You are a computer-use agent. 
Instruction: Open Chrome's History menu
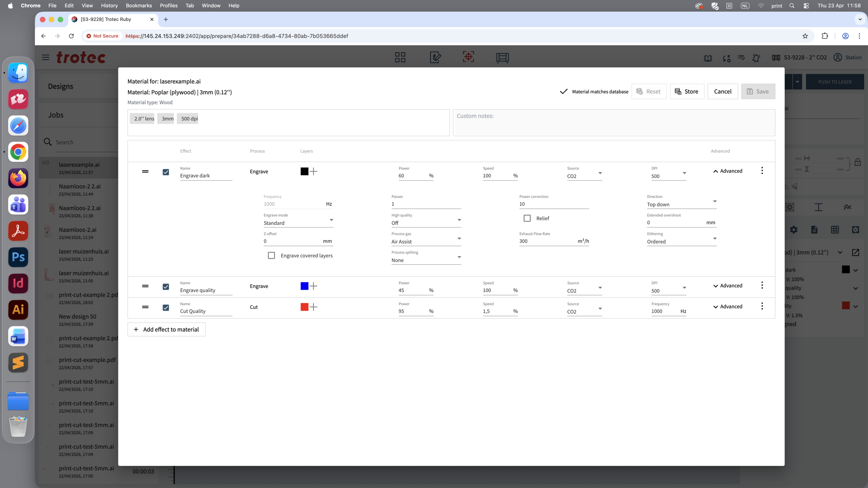(x=109, y=5)
